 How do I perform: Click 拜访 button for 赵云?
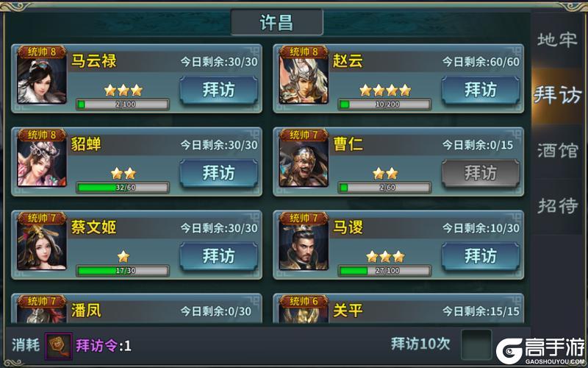coord(481,90)
